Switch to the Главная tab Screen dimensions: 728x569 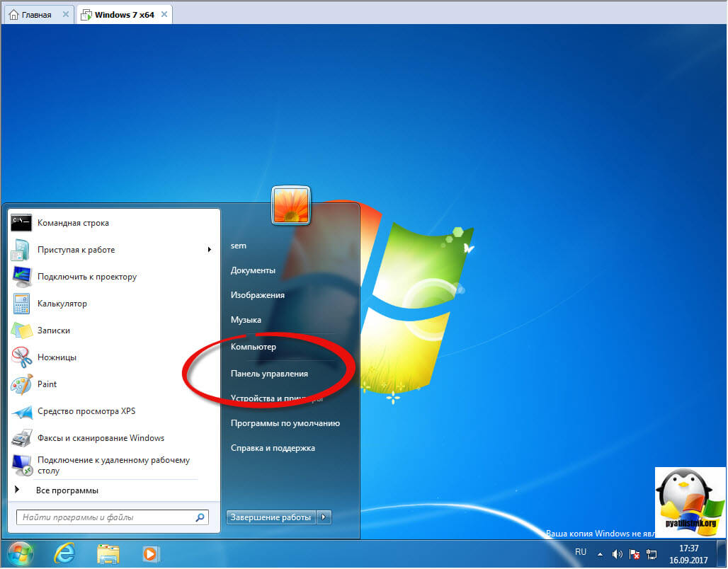pos(30,14)
